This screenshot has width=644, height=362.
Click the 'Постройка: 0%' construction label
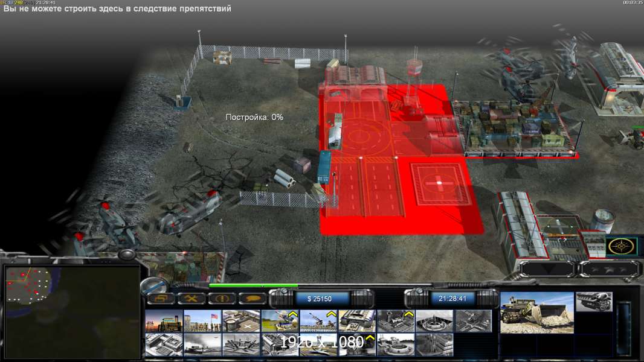tap(254, 117)
